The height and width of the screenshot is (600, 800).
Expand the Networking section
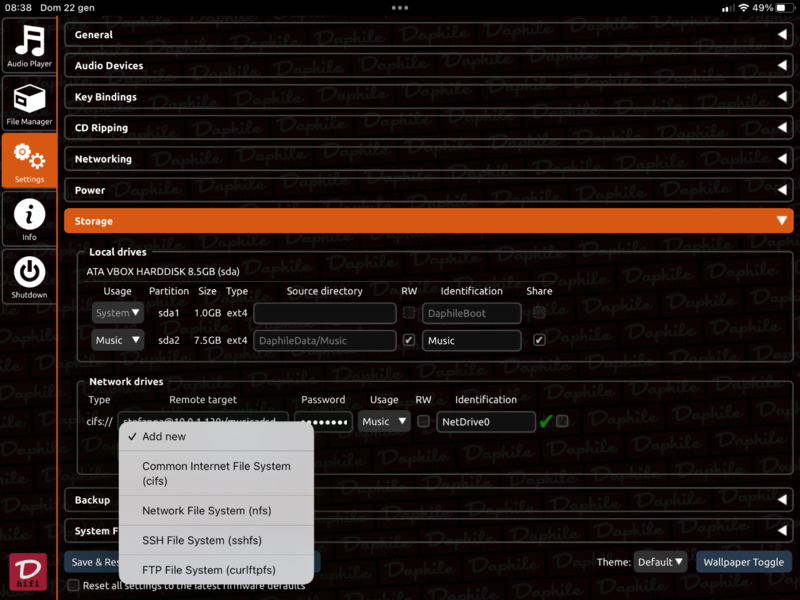(x=428, y=159)
